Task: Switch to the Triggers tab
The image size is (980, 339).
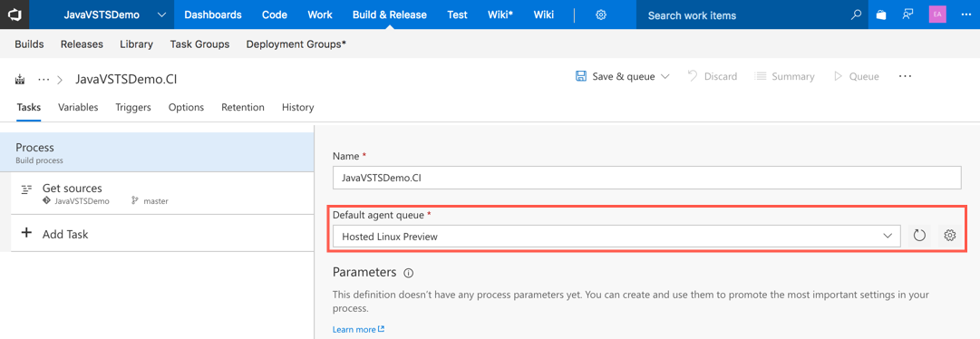Action: click(x=133, y=108)
